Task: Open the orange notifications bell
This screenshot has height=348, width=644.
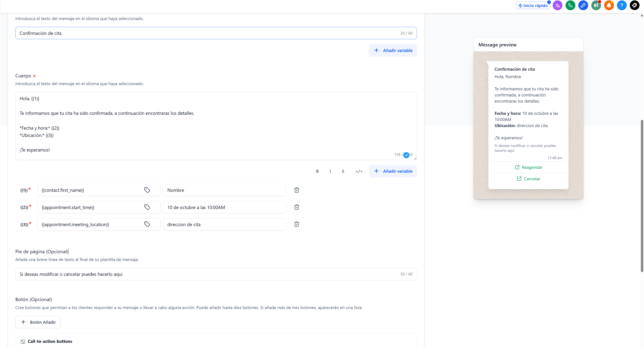Action: pos(609,5)
